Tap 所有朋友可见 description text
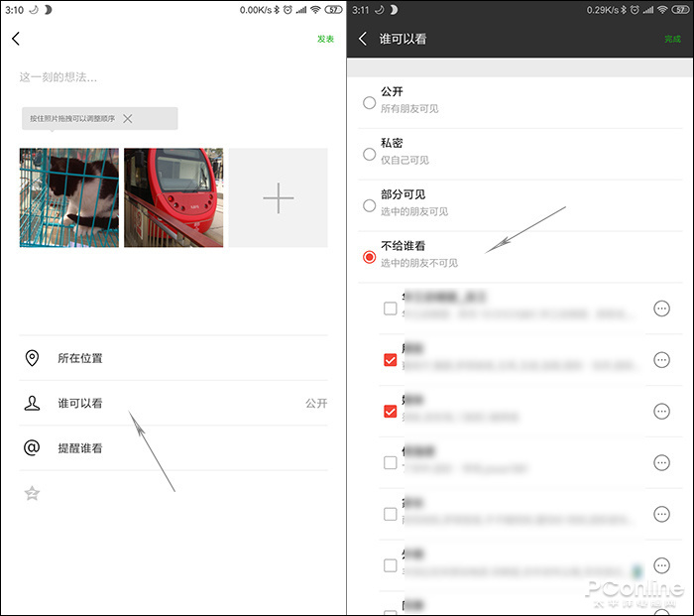 [409, 108]
